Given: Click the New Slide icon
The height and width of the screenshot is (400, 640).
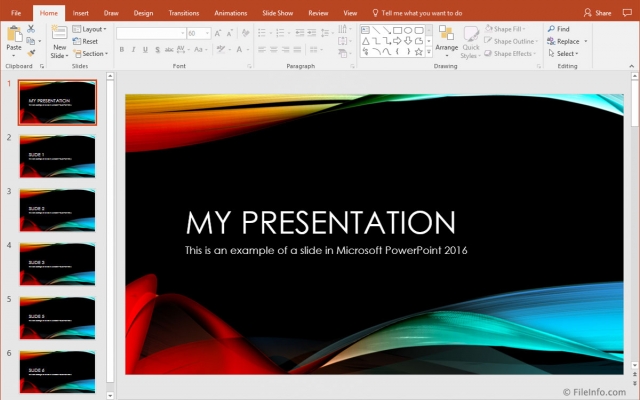Looking at the screenshot, I should 59,33.
